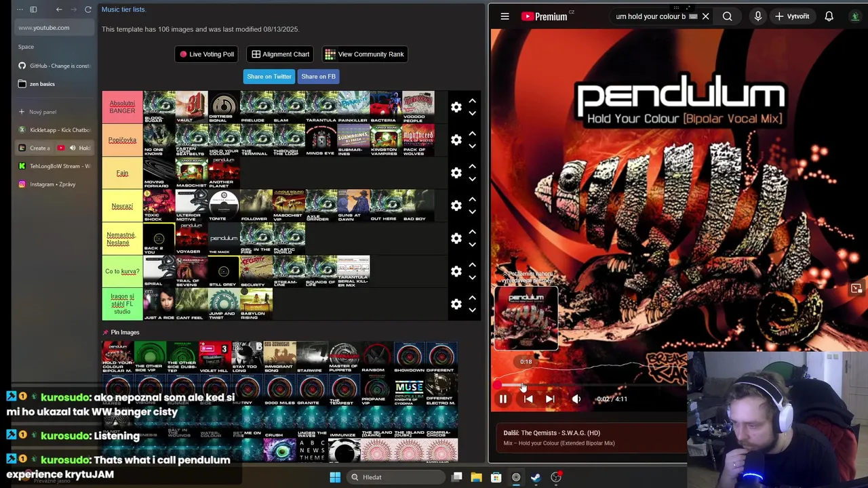Screen dimensions: 868x488
Task: Open the Alignment Chart
Action: (x=281, y=54)
